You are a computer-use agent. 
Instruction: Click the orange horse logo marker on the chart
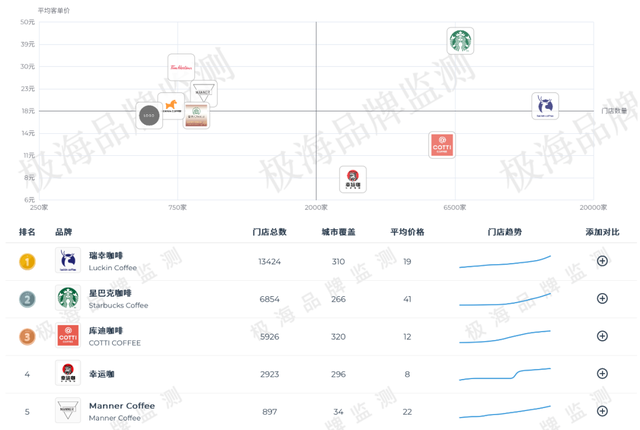[x=171, y=106]
